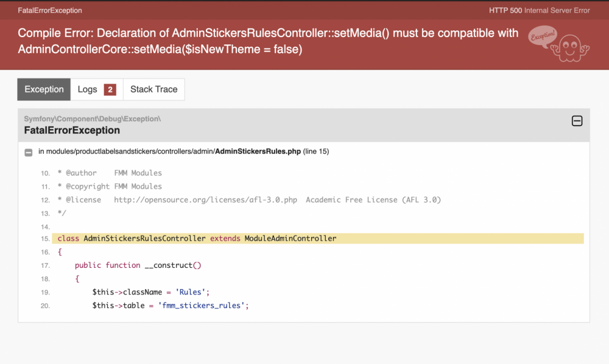This screenshot has width=609, height=364.
Task: Click the 'fmm_stickers_rules' table line
Action: pos(171,306)
